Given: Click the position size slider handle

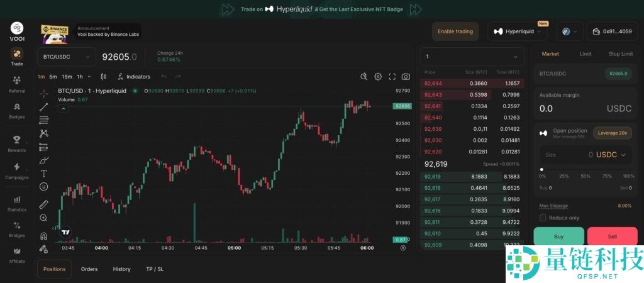Looking at the screenshot, I should coord(541,169).
